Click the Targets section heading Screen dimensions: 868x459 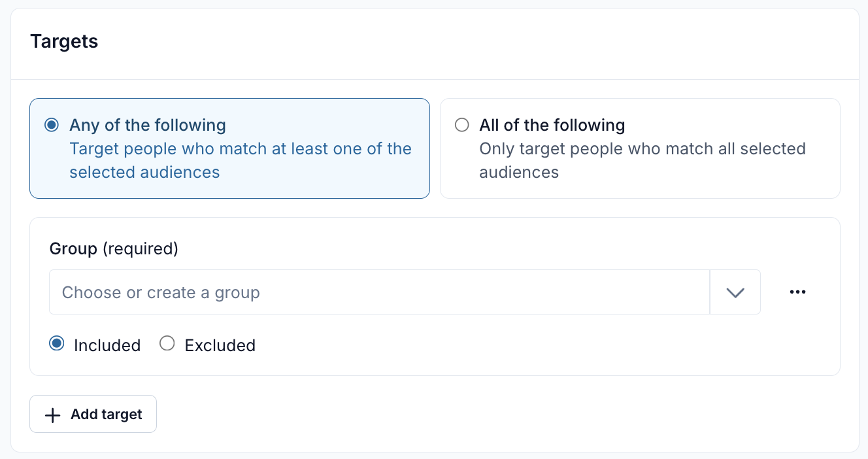coord(64,42)
